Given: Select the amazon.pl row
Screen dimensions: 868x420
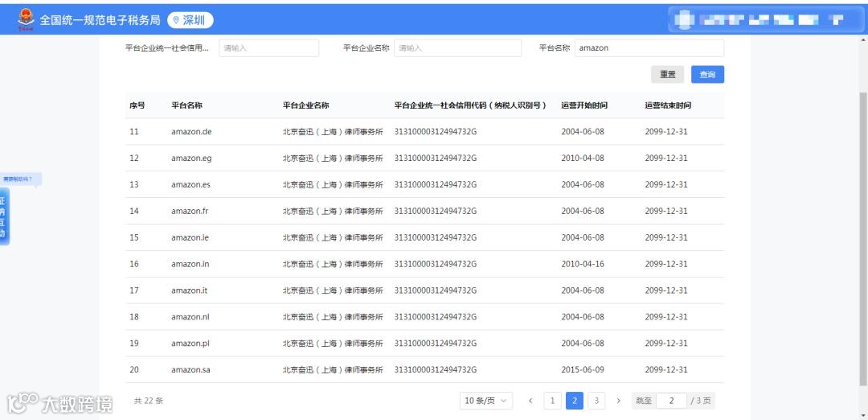Looking at the screenshot, I should coord(424,344).
